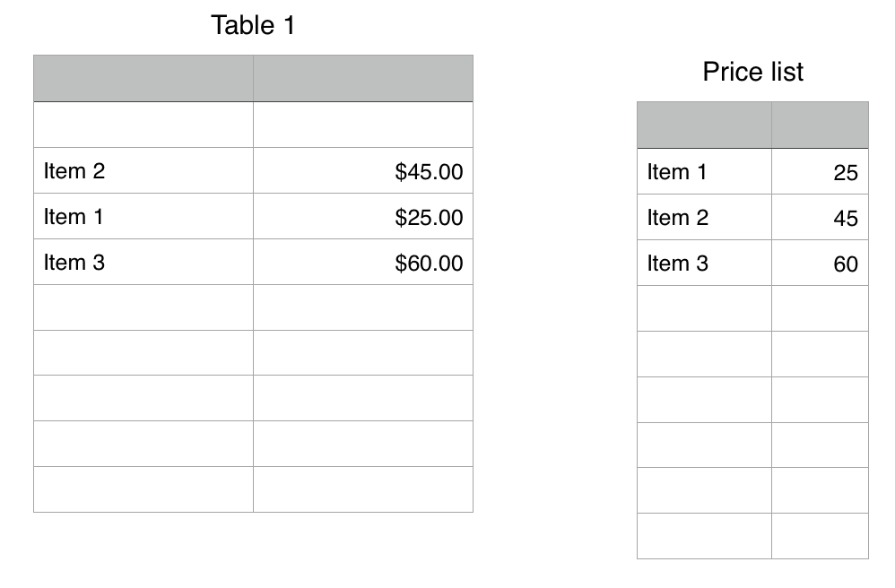The image size is (895, 588).
Task: Select Item 3 in the Price list table
Action: pyautogui.click(x=704, y=264)
